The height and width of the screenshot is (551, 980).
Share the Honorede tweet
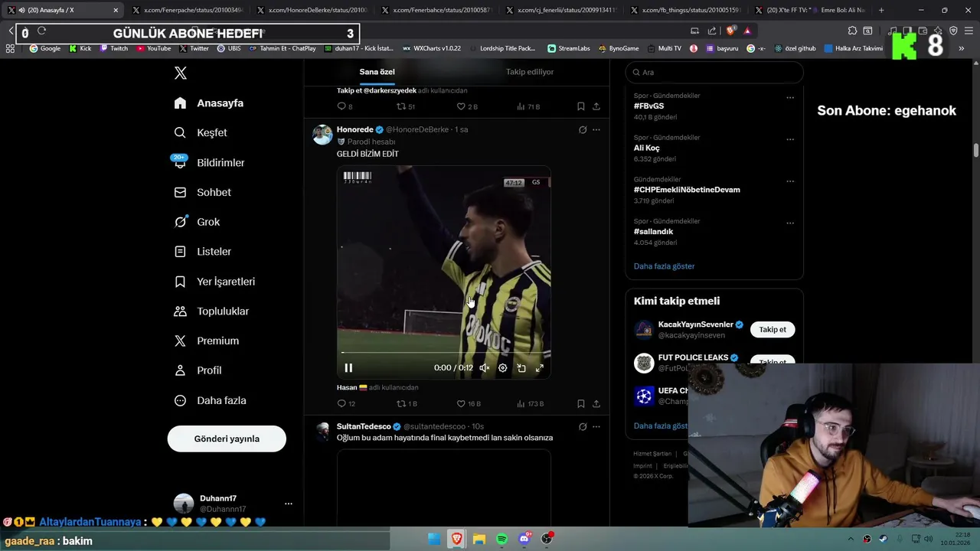coord(596,403)
